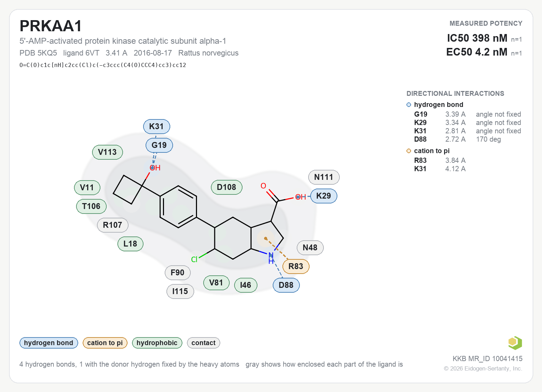This screenshot has width=542, height=392.
Task: Select the K29 residue label in the diagram
Action: tap(324, 196)
